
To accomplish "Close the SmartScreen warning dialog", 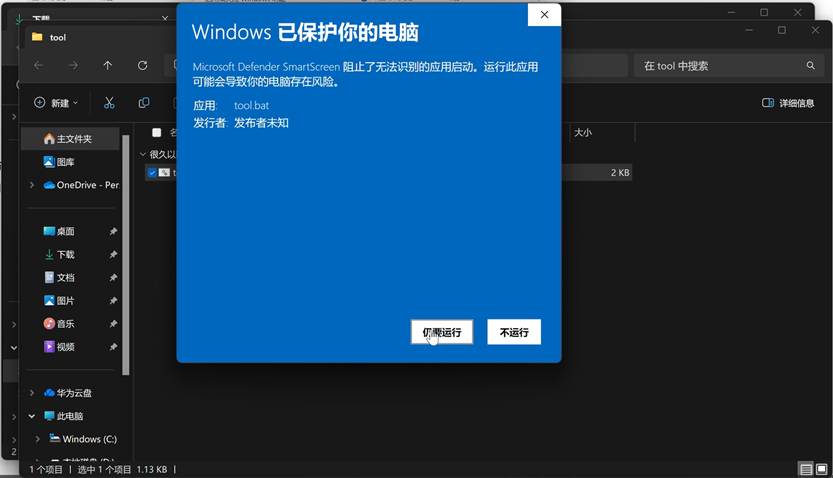I will [544, 15].
